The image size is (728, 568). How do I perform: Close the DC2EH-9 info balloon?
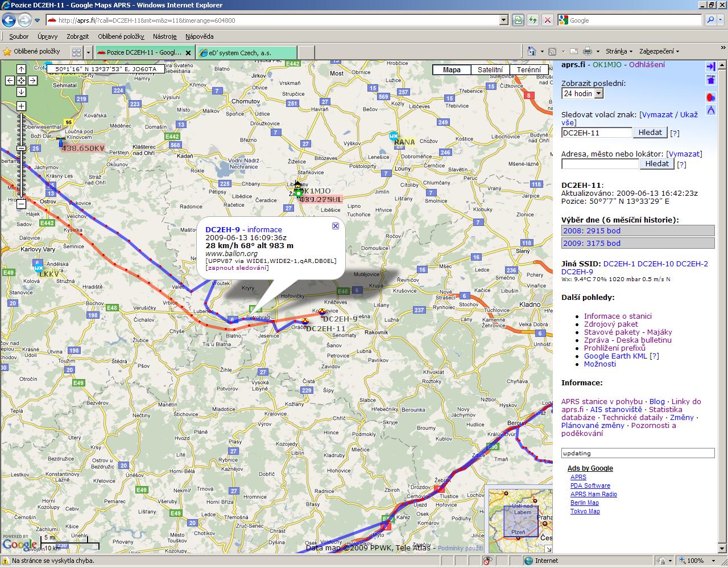tap(336, 226)
